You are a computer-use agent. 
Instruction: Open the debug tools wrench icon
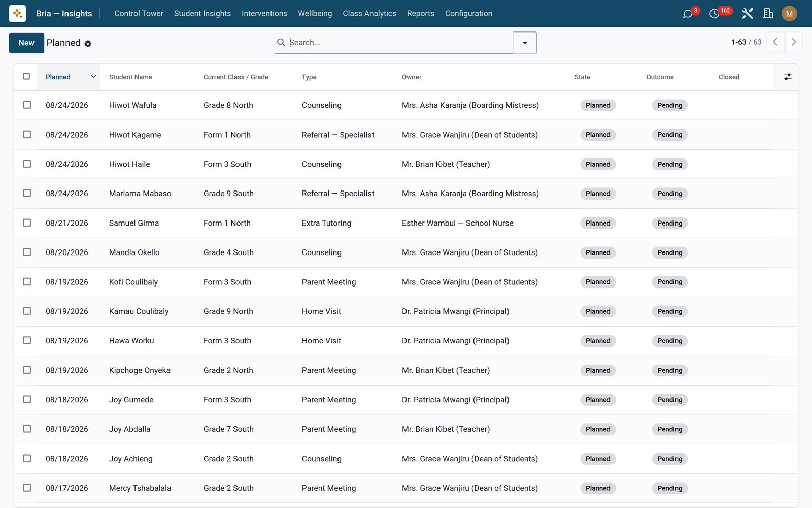[x=747, y=14]
